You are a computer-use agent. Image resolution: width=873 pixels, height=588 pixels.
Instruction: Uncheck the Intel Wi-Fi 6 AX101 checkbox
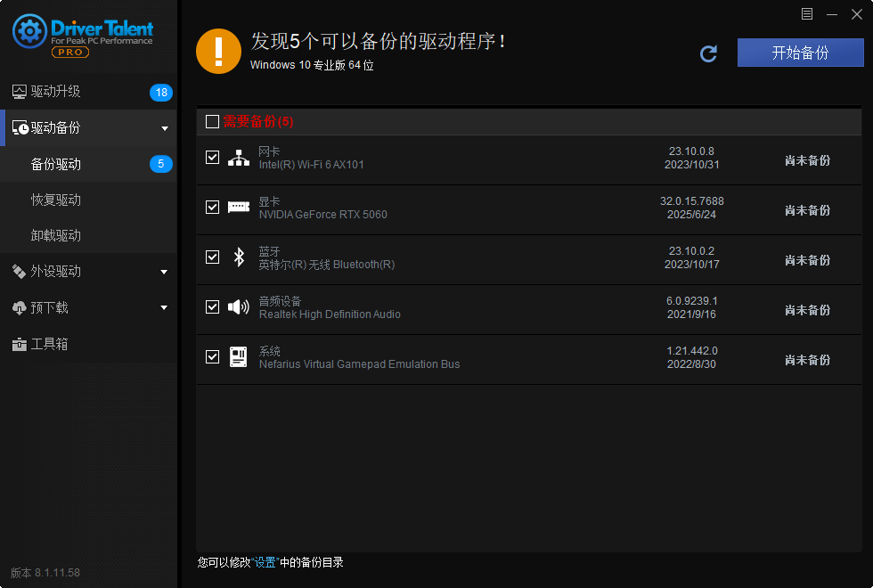(x=213, y=158)
